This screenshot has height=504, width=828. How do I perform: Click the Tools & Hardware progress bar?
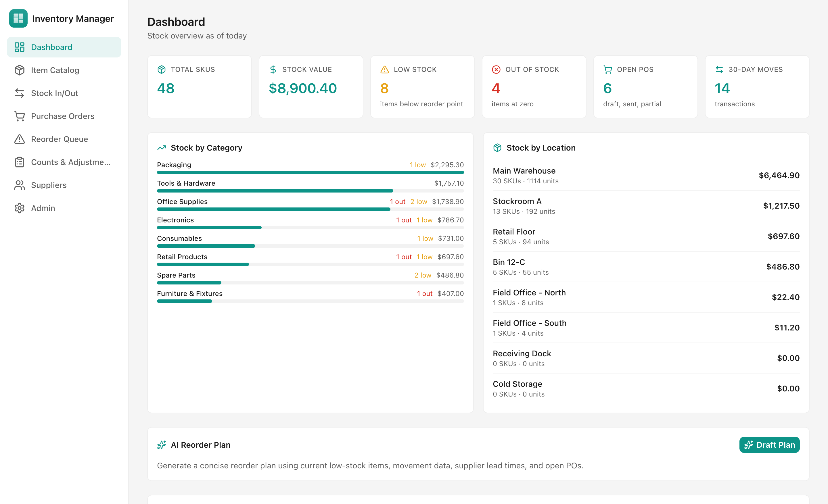pyautogui.click(x=310, y=191)
